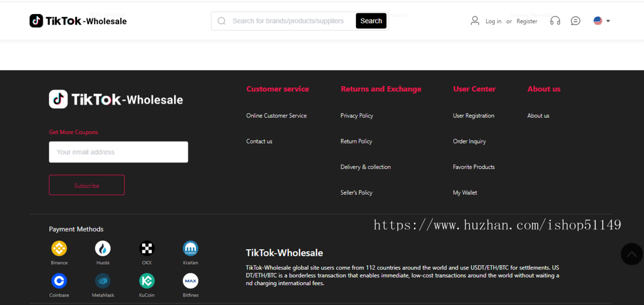Click the footer TikTok-Wholesale logo
This screenshot has width=644, height=305.
(116, 99)
